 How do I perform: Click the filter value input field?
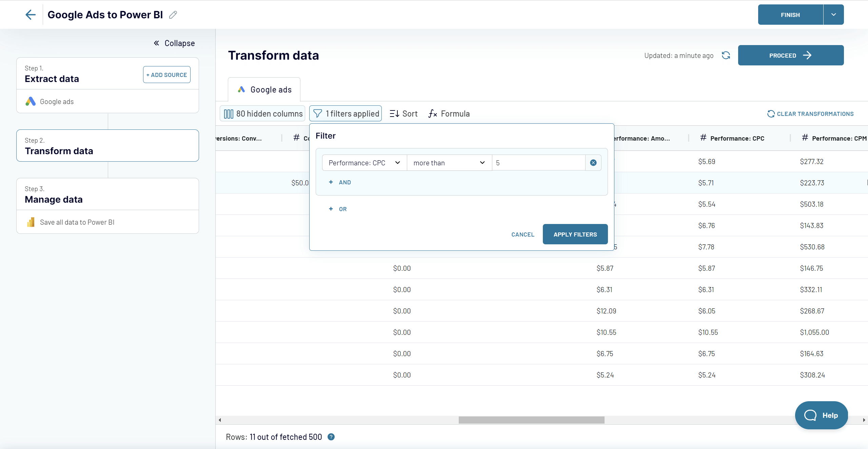pyautogui.click(x=539, y=163)
